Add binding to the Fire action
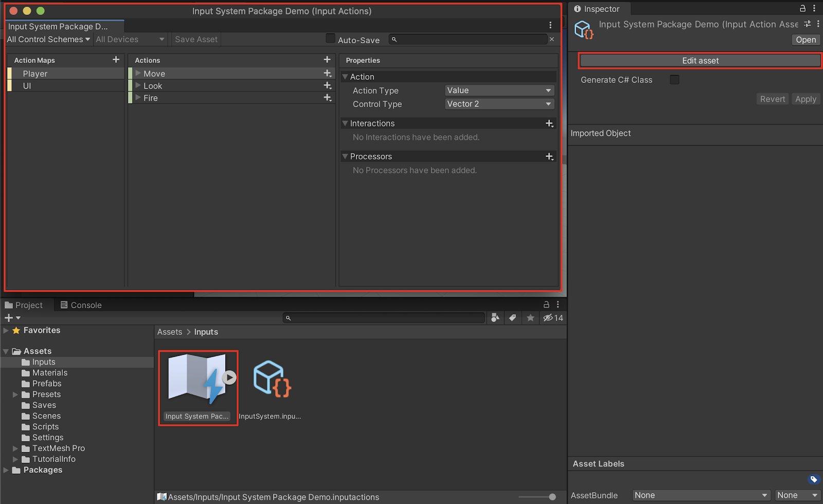Screen dimensions: 823x504 point(327,98)
